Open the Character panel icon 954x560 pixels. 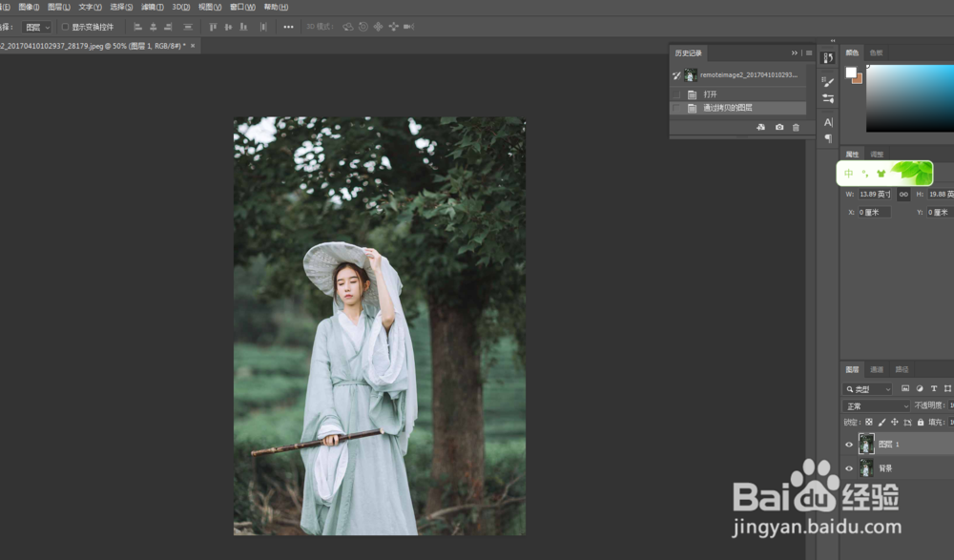[828, 122]
